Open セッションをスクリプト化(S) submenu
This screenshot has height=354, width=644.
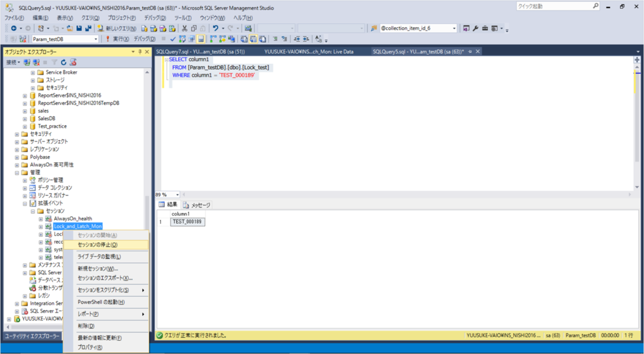[x=106, y=290]
